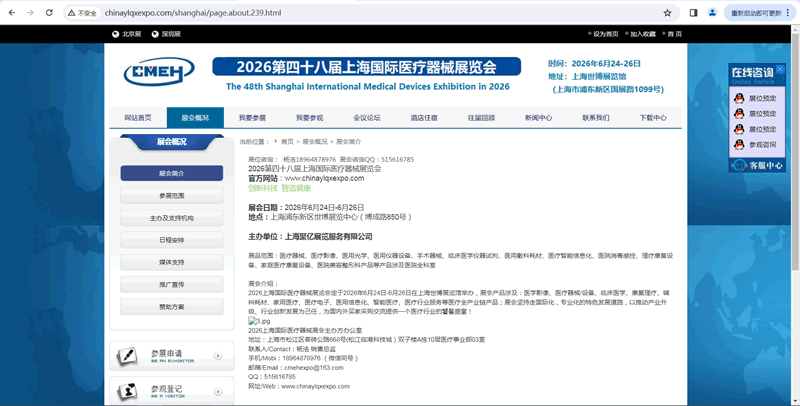Click the QQ penguin icon for 参观咨询
The width and height of the screenshot is (800, 406).
(740, 144)
